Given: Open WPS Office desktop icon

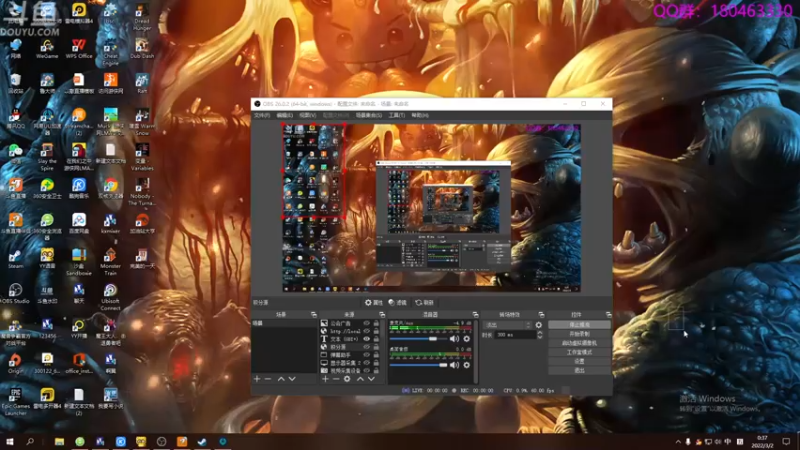Looking at the screenshot, I should (79, 49).
